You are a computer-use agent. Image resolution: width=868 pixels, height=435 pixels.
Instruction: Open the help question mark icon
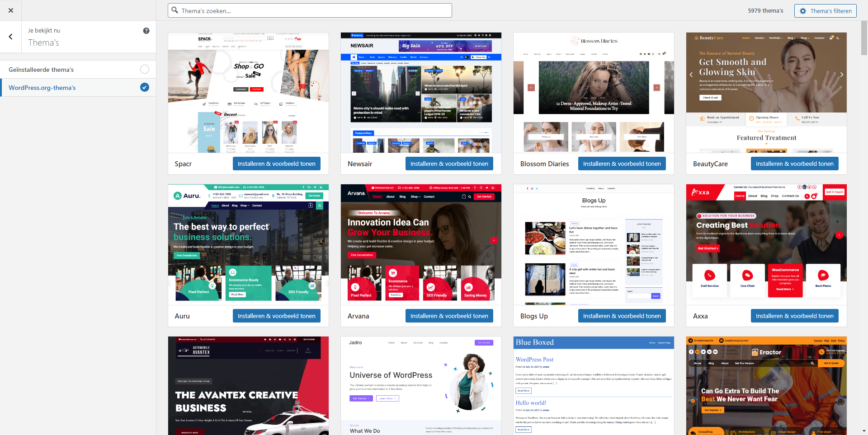[146, 31]
